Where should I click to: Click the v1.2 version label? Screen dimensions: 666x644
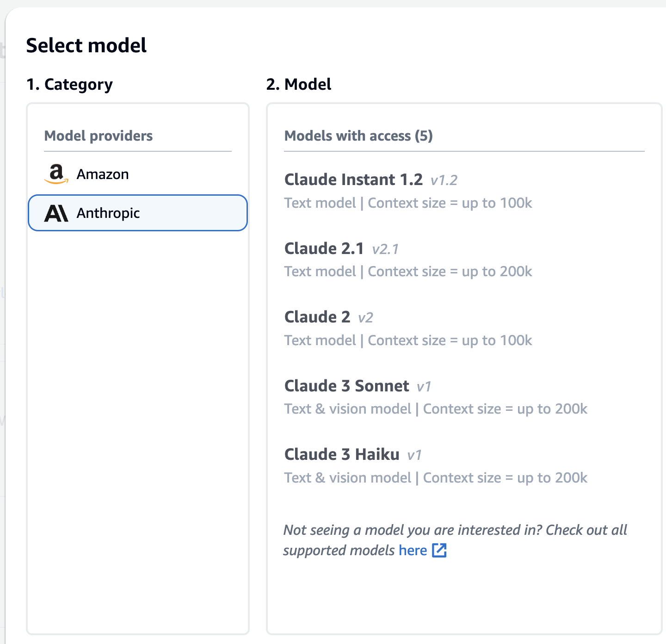tap(444, 180)
